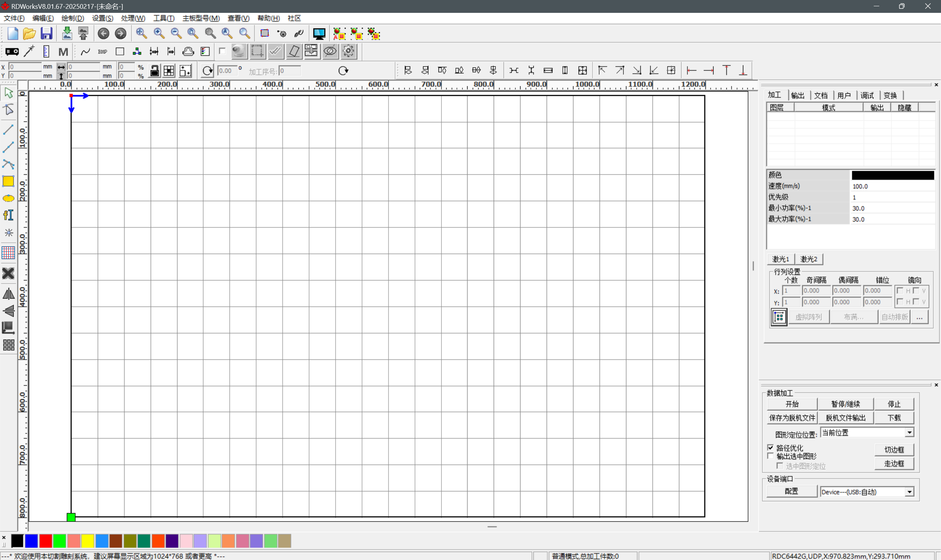Select the polyline drawing tool
The height and width of the screenshot is (560, 941).
coord(8,147)
